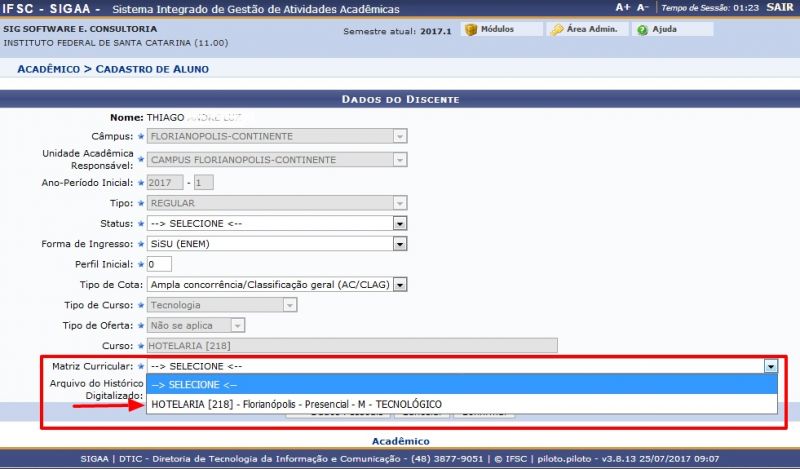Decrease font size with A-
This screenshot has width=800, height=469.
point(643,7)
